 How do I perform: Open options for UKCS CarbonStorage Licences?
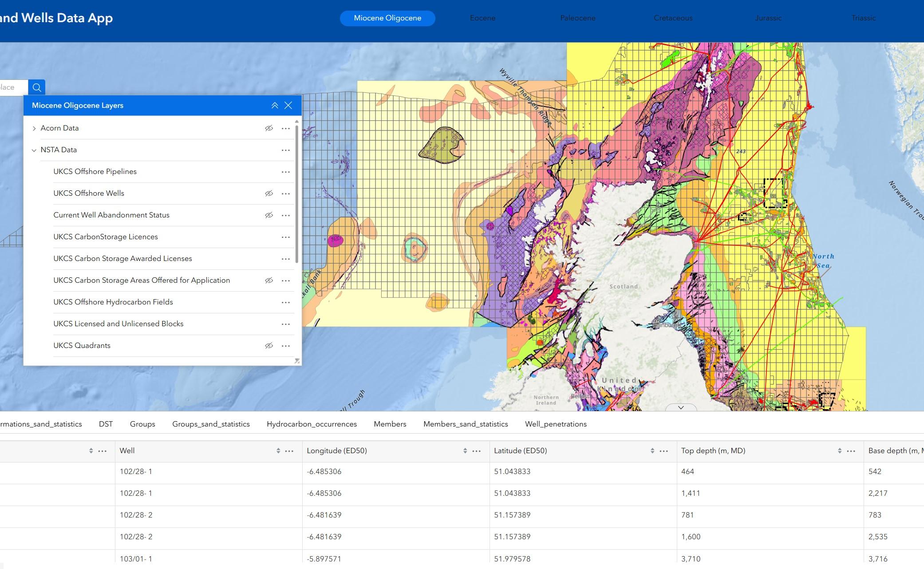tap(286, 237)
